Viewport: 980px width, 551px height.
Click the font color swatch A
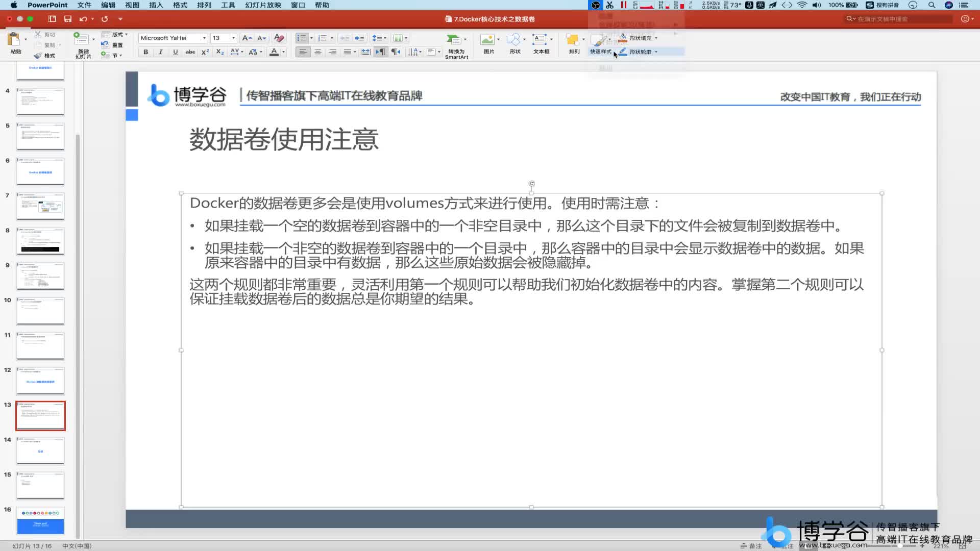click(274, 52)
